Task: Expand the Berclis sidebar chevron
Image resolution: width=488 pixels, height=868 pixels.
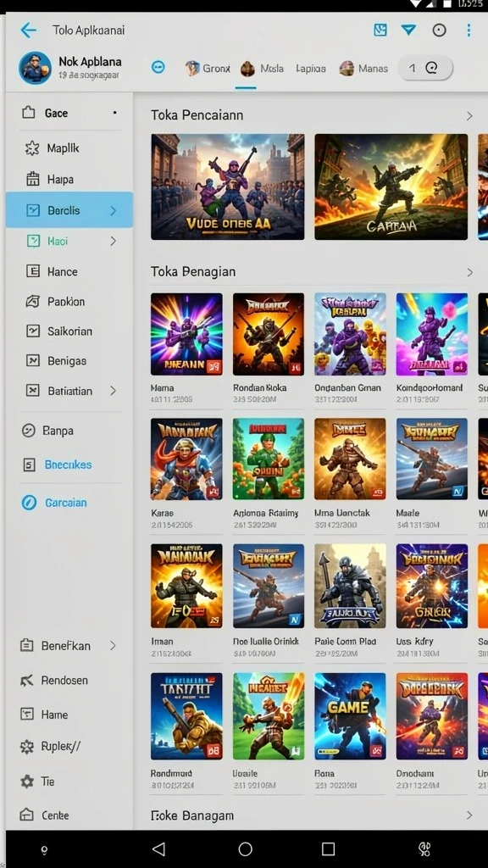Action: click(114, 210)
